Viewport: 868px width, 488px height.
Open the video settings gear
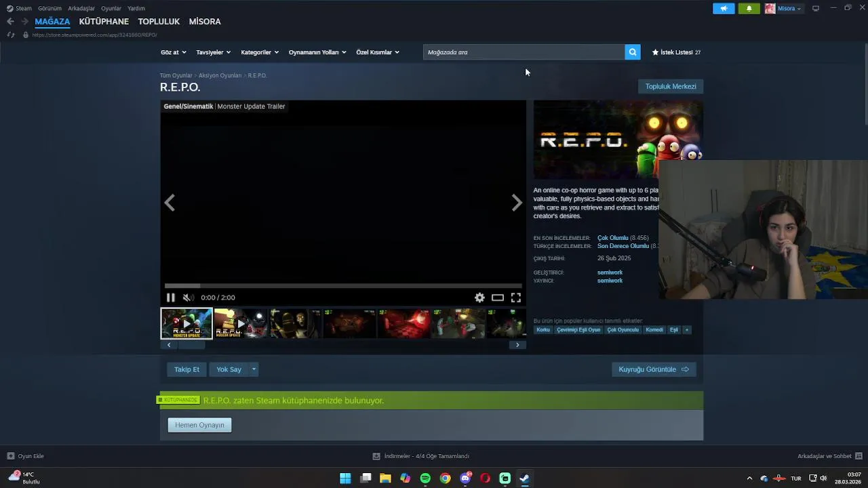click(479, 298)
